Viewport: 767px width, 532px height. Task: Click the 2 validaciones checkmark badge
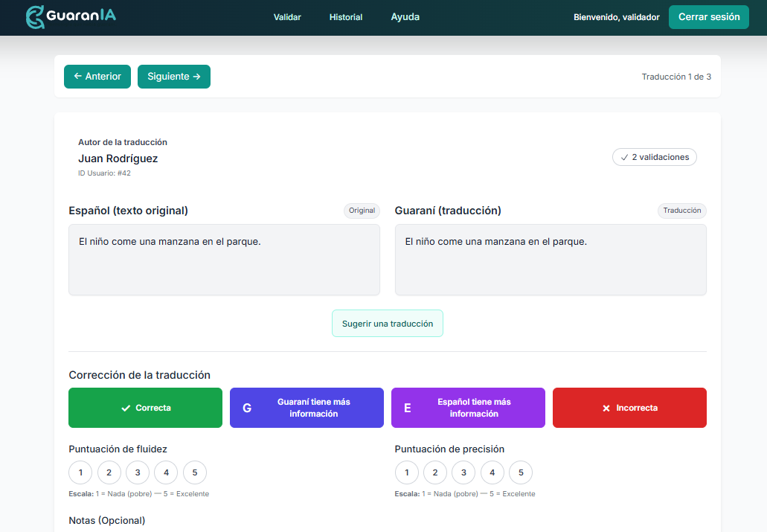click(x=655, y=157)
